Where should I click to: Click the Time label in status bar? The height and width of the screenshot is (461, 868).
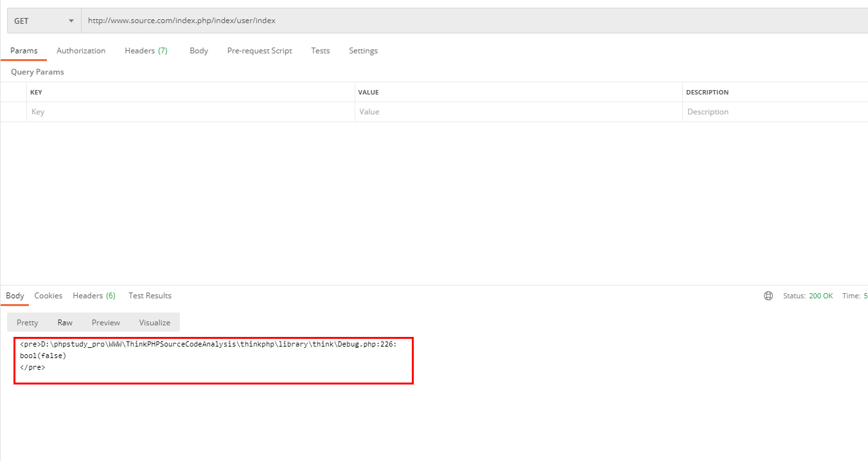851,296
